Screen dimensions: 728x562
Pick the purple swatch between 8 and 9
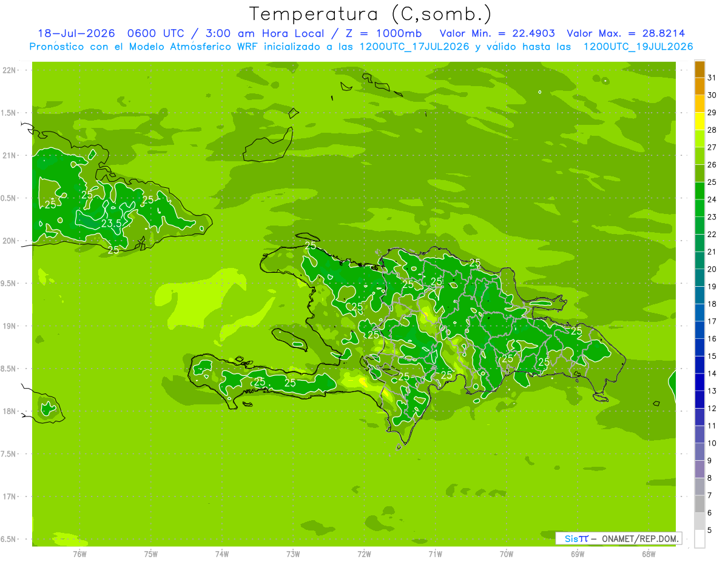[699, 469]
